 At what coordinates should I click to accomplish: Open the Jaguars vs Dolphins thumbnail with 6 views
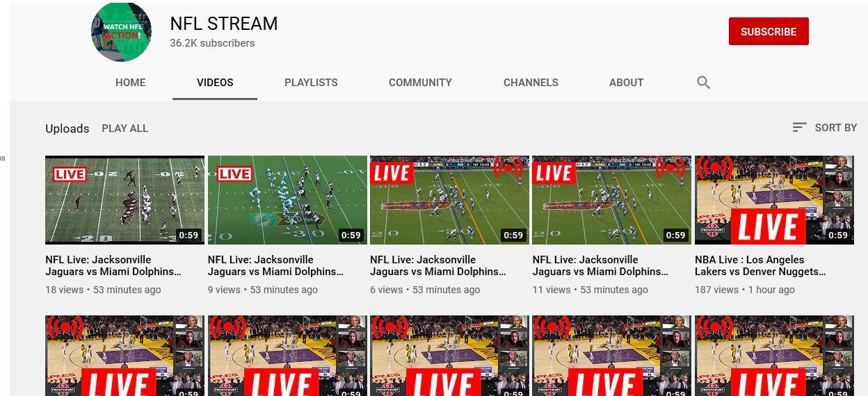pos(449,200)
